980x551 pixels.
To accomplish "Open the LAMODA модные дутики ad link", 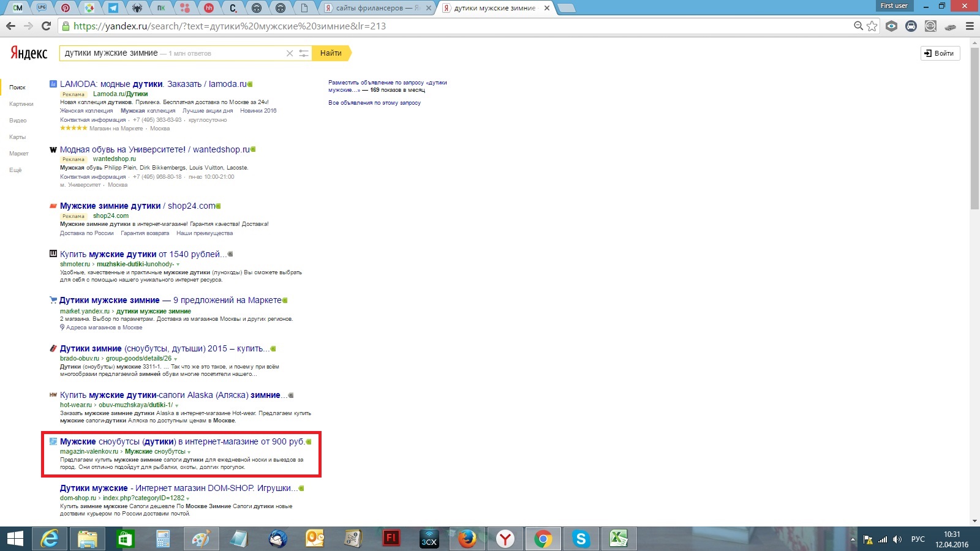I will 153,84.
